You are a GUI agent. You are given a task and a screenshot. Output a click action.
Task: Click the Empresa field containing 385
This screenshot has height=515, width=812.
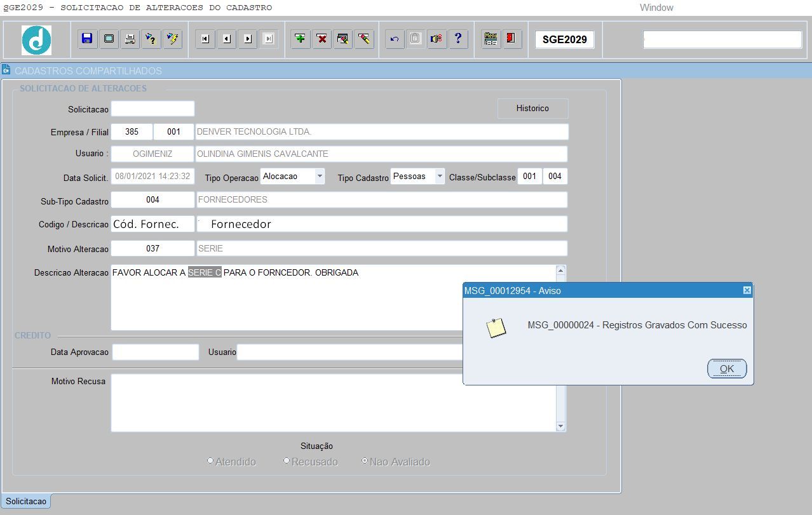coord(132,132)
